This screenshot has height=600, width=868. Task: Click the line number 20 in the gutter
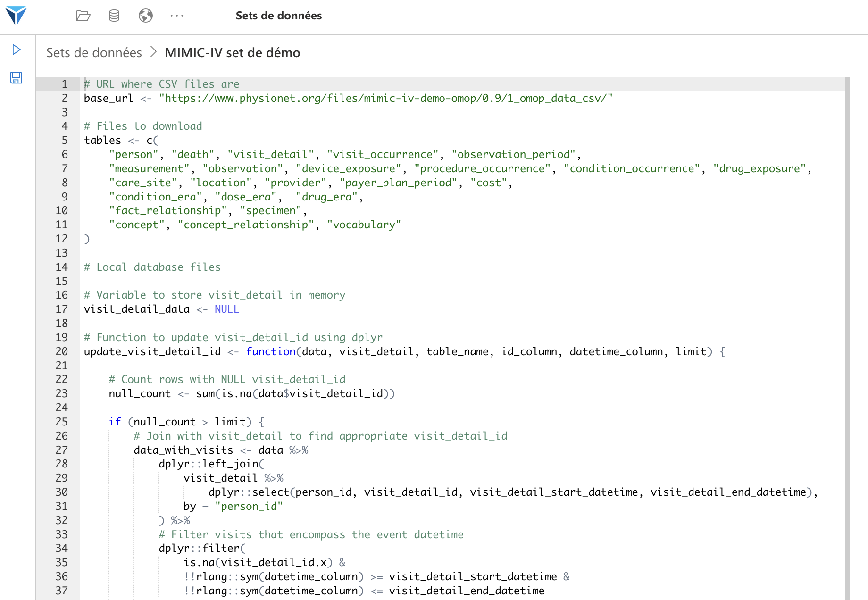pyautogui.click(x=62, y=351)
